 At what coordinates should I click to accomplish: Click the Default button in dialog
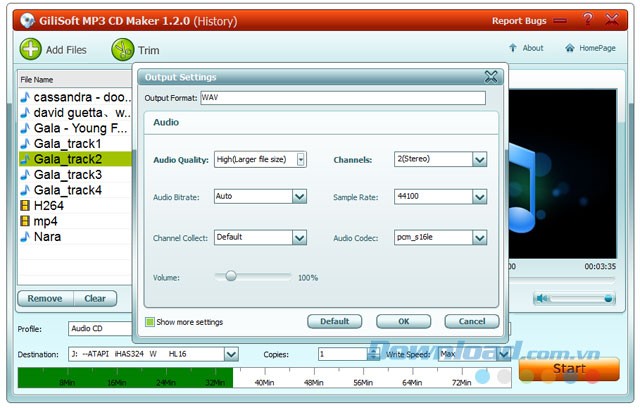(334, 321)
